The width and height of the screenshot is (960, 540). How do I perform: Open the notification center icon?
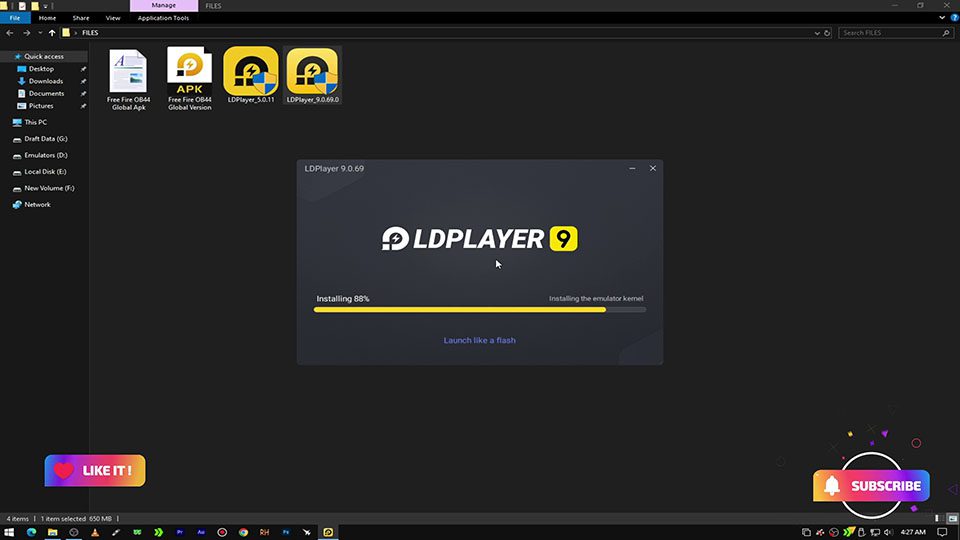pos(942,533)
